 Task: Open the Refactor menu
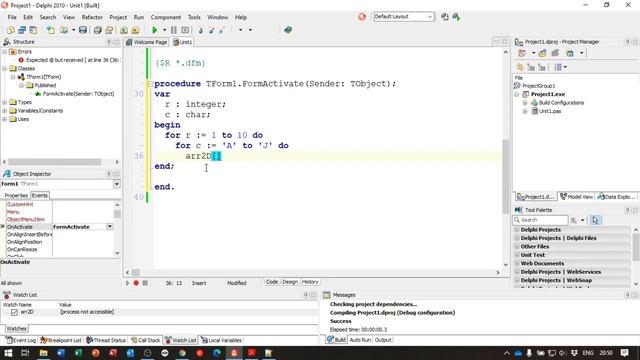pyautogui.click(x=92, y=17)
